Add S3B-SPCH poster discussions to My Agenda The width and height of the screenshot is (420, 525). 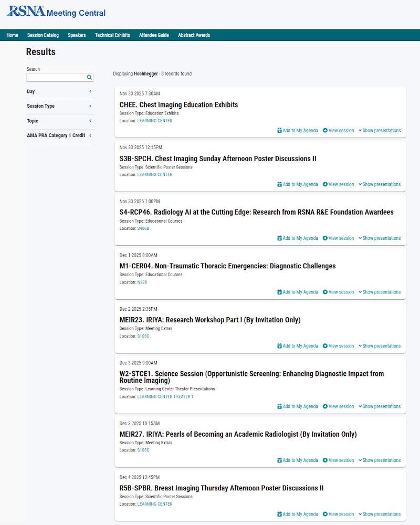pyautogui.click(x=298, y=184)
